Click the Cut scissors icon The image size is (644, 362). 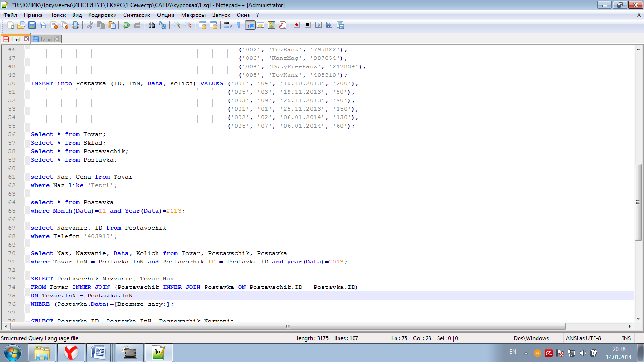coord(90,25)
